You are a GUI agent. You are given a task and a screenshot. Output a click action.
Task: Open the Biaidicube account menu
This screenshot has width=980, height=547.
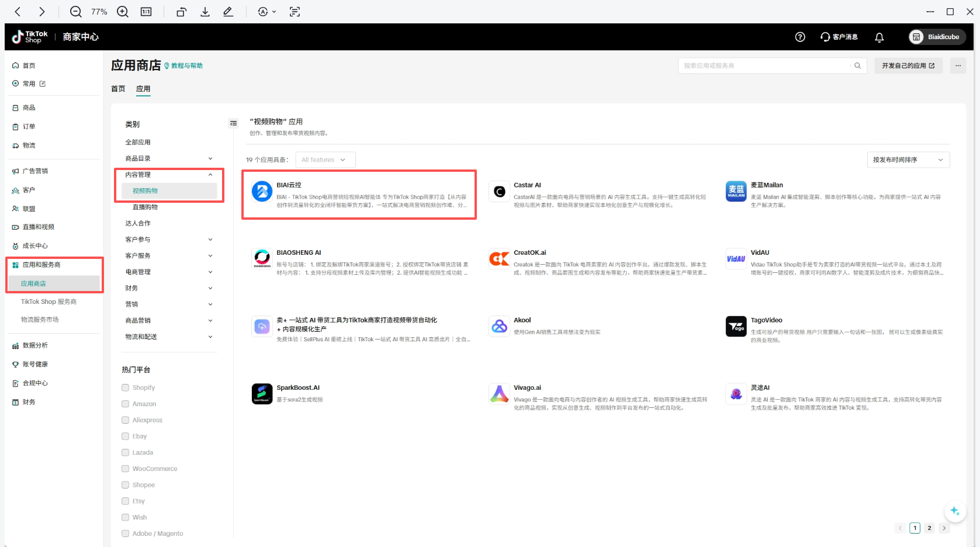[x=937, y=37]
